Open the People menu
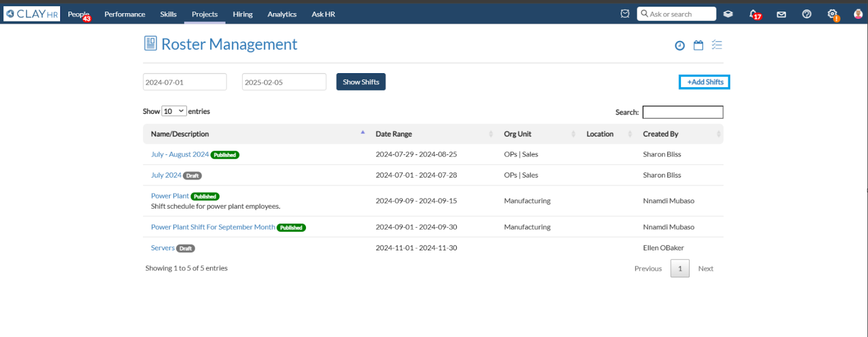The width and height of the screenshot is (868, 337). pos(79,14)
